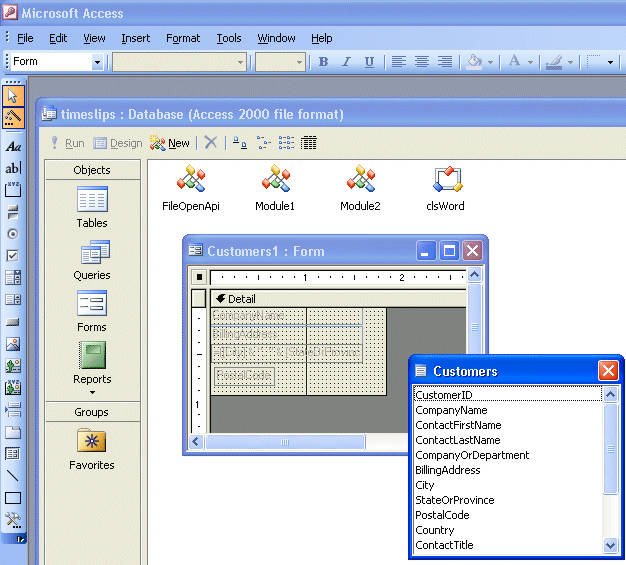This screenshot has height=565, width=626.
Task: Select the Line drawing tool
Action: (13, 476)
